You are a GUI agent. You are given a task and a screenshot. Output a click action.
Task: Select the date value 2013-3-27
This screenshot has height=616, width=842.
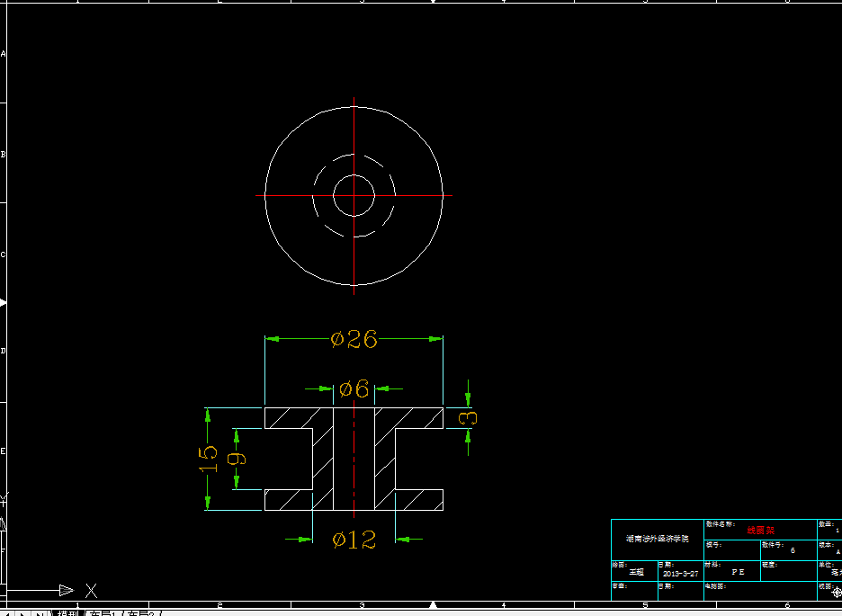tap(681, 574)
